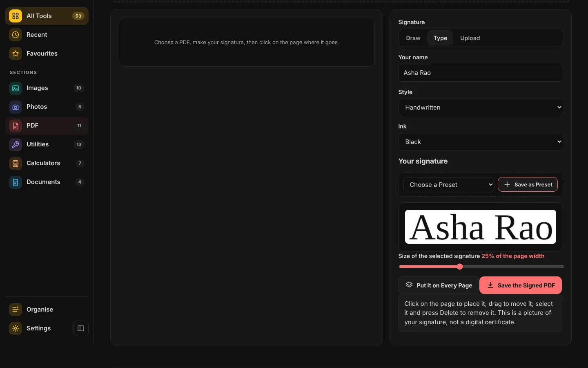Open the Images section
This screenshot has width=588, height=368.
(x=47, y=88)
